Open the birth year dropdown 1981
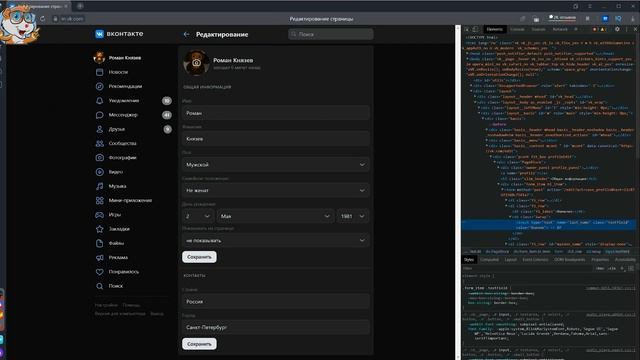 (353, 216)
